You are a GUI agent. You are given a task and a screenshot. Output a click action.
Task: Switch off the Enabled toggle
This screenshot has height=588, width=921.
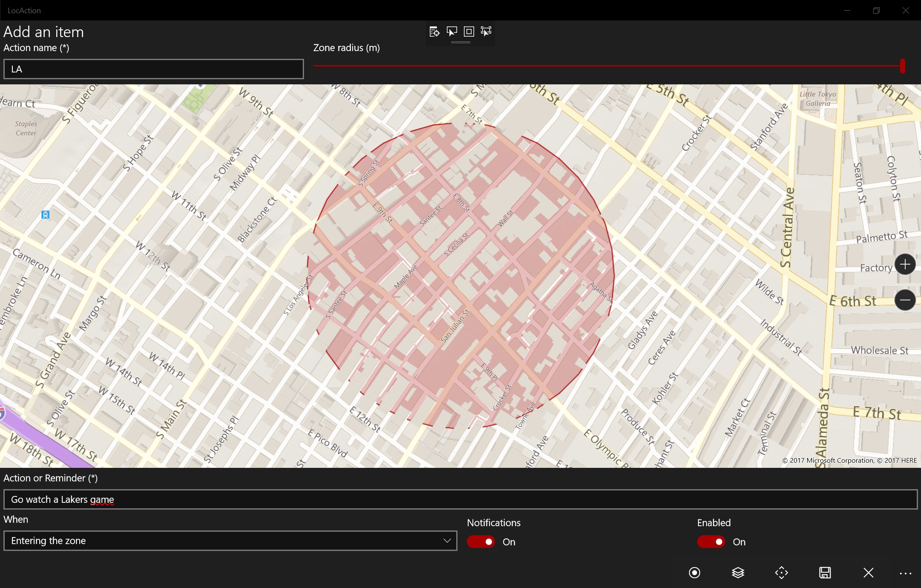pyautogui.click(x=711, y=542)
